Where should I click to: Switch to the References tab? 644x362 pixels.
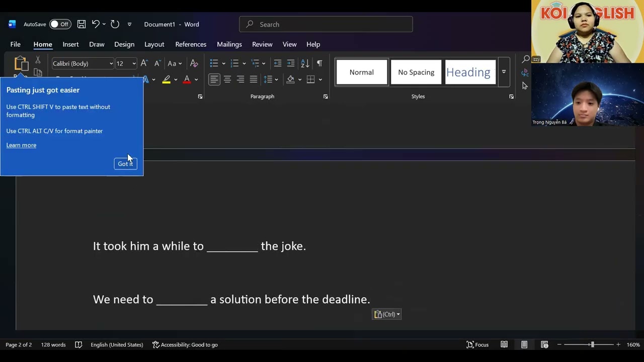click(x=191, y=44)
